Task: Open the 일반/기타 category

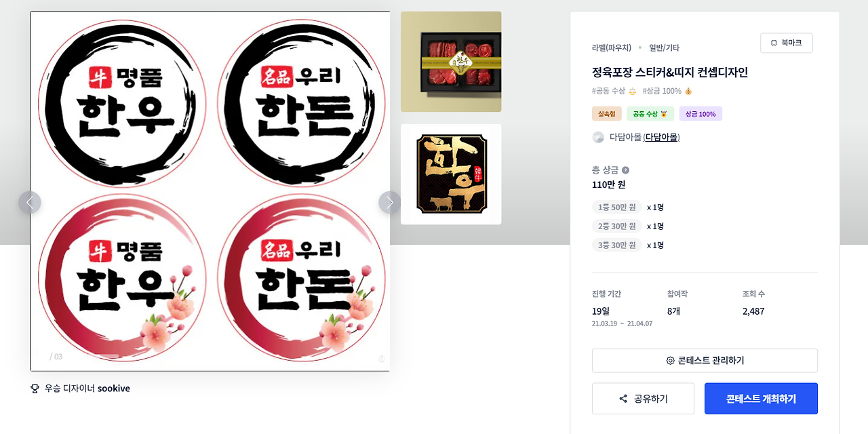Action: [664, 47]
